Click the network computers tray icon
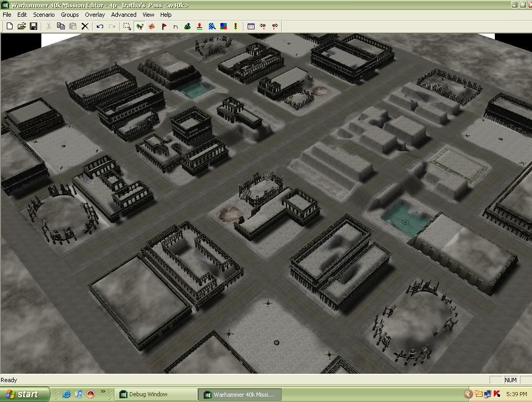 pos(488,394)
